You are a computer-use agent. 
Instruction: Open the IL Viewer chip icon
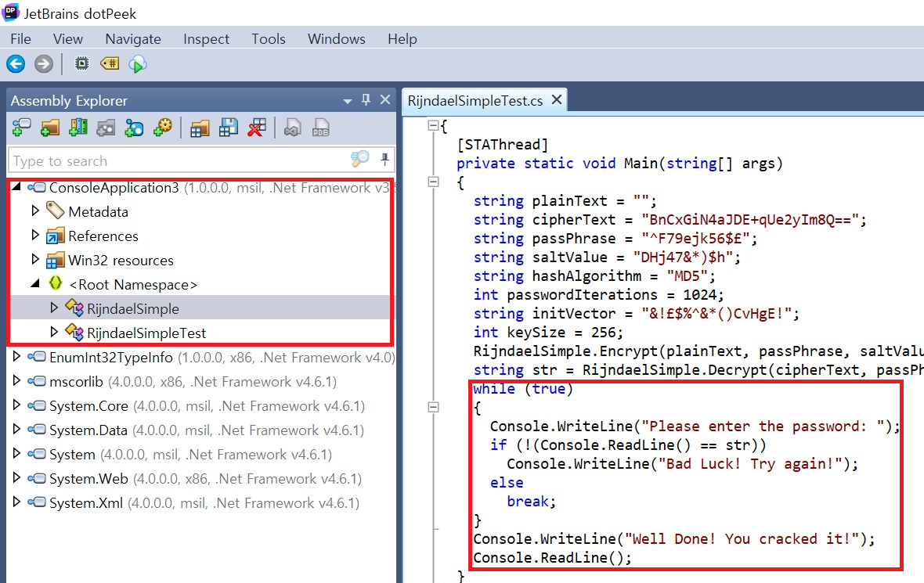82,63
